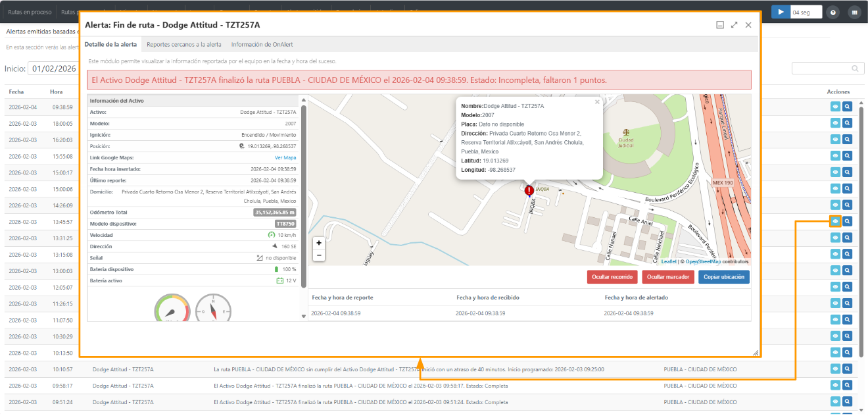View alert details for the 13:45:57 row
The image size is (868, 416).
[835, 221]
